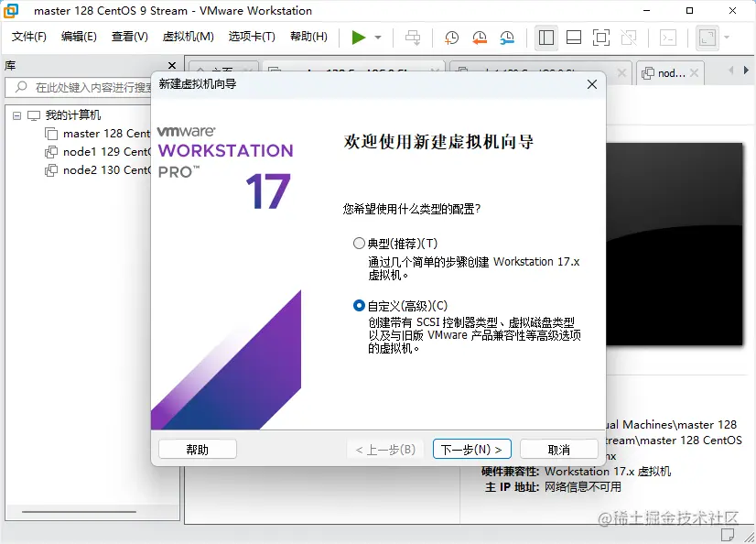Send Ctrl+Alt+Del to the virtual machine
This screenshot has height=544, width=756.
413,38
